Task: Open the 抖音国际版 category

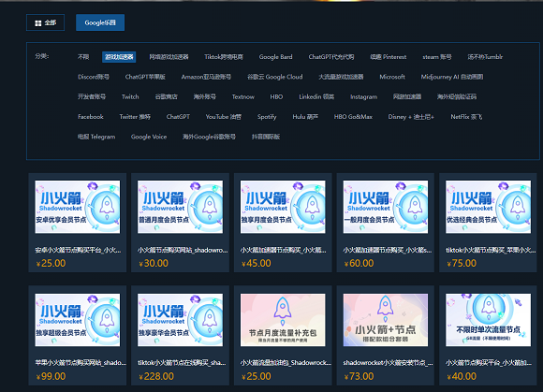Action: tap(266, 137)
